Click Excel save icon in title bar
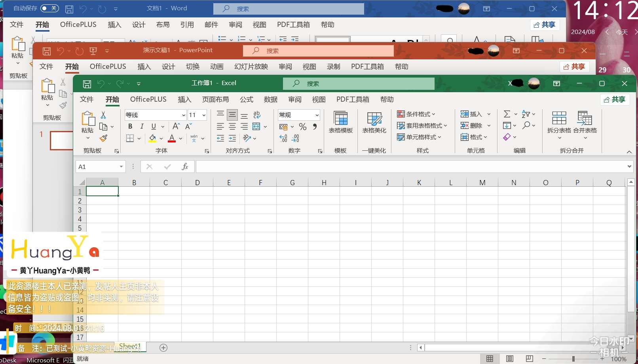Viewport: 638px width, 364px height. [x=87, y=84]
